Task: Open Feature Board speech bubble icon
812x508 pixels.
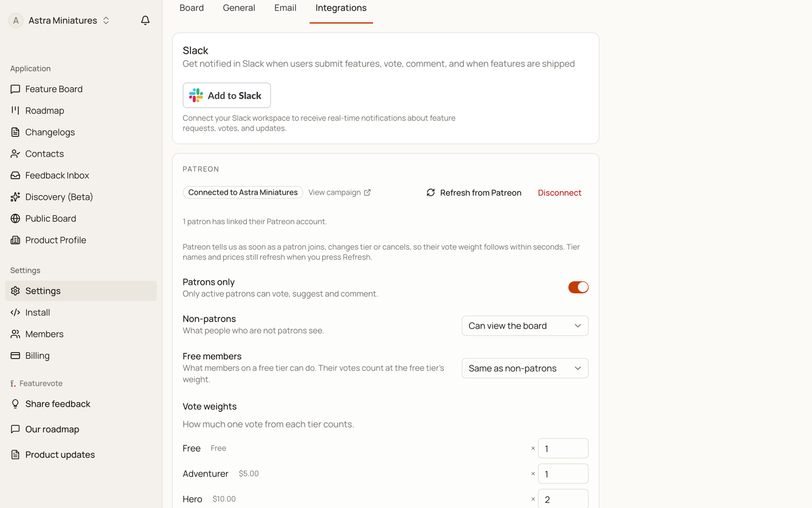Action: coord(15,89)
